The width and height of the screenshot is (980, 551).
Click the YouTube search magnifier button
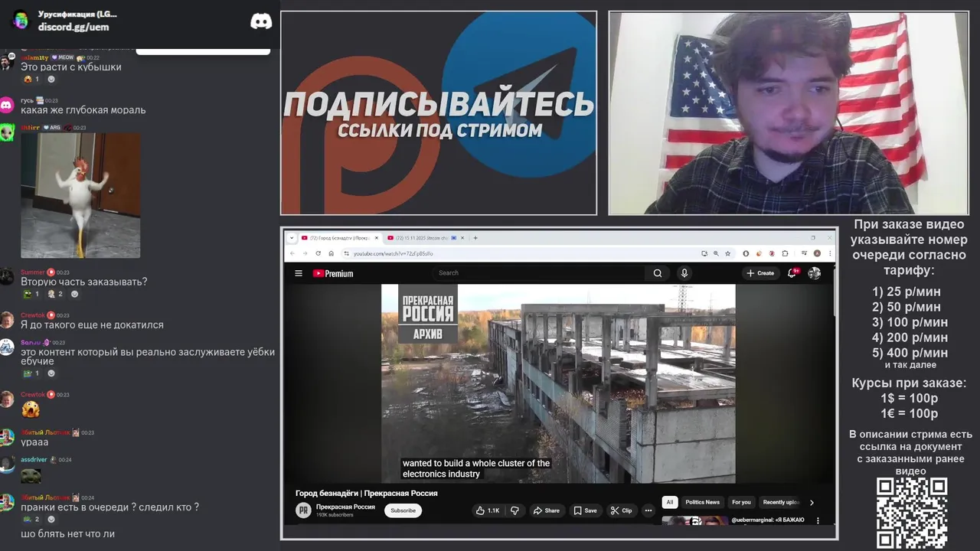pos(657,273)
